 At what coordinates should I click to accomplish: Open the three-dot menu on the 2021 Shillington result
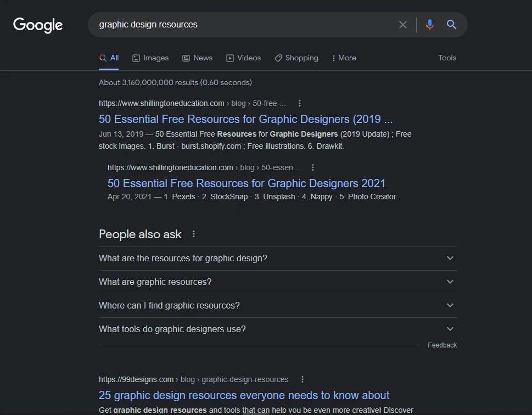click(x=312, y=167)
